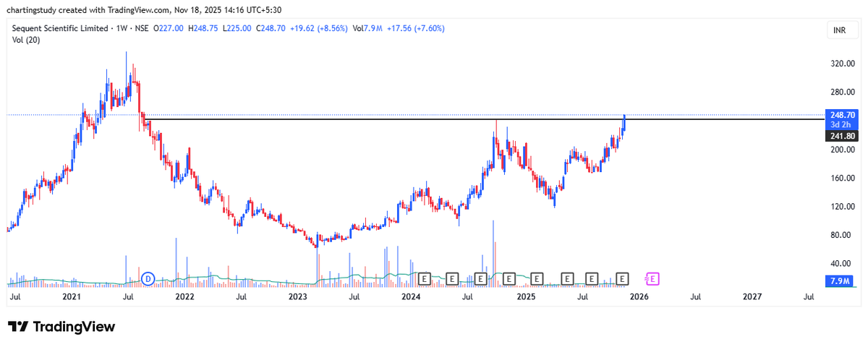The image size is (868, 347).
Task: Click the 280.00 price axis label
Action: point(843,93)
